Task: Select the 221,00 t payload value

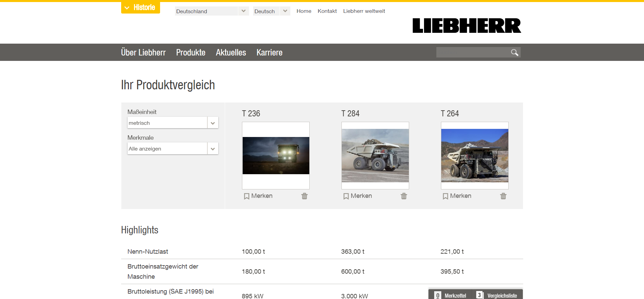Action: [x=452, y=252]
